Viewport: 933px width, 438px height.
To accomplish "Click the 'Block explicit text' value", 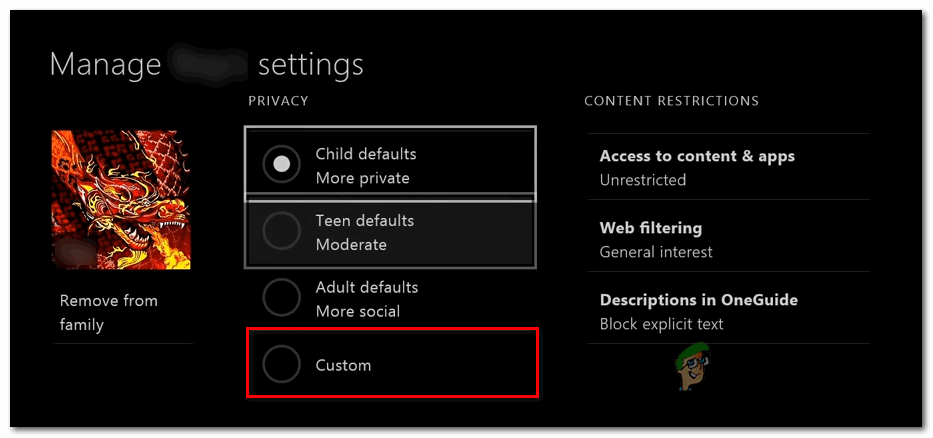I will pyautogui.click(x=661, y=324).
